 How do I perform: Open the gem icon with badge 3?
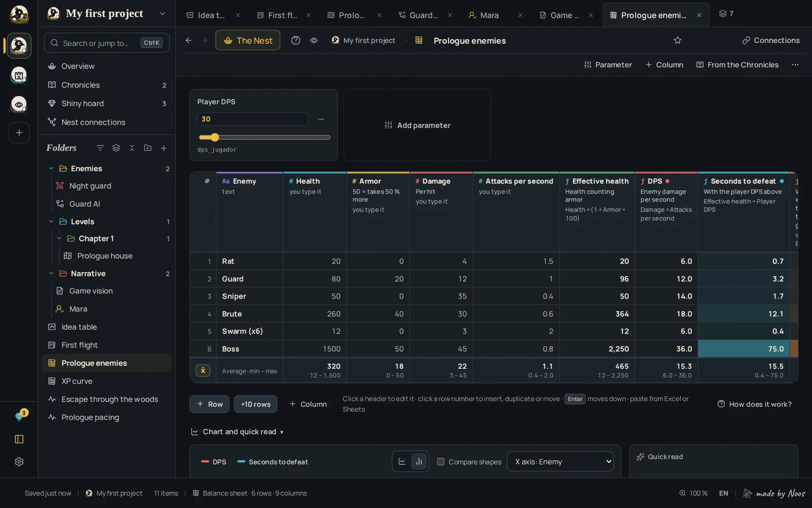point(19,416)
